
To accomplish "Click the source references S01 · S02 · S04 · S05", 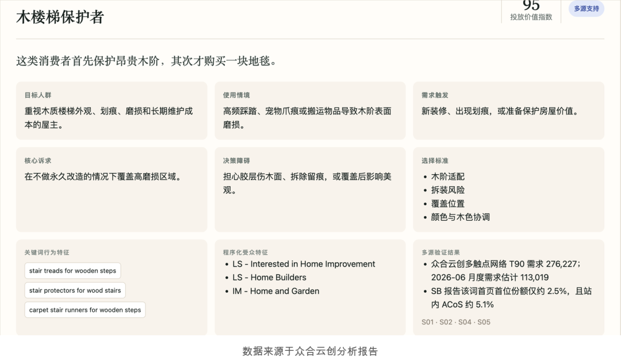I will click(x=456, y=322).
